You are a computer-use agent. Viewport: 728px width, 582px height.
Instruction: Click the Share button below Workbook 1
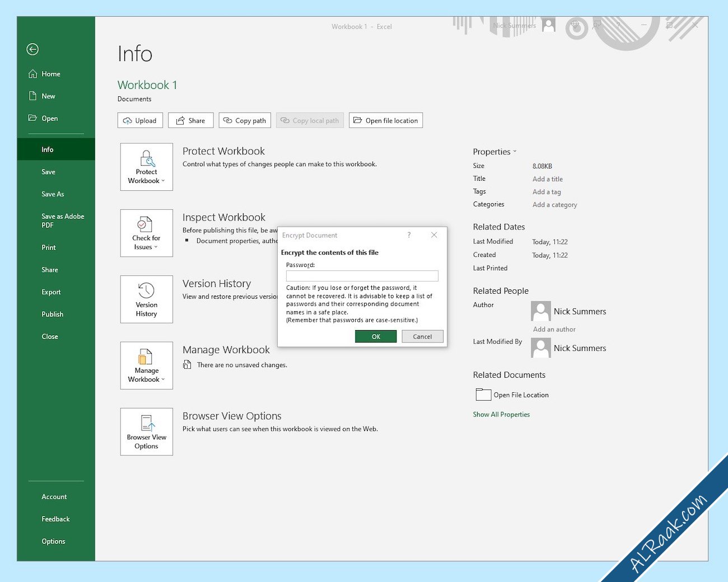190,120
